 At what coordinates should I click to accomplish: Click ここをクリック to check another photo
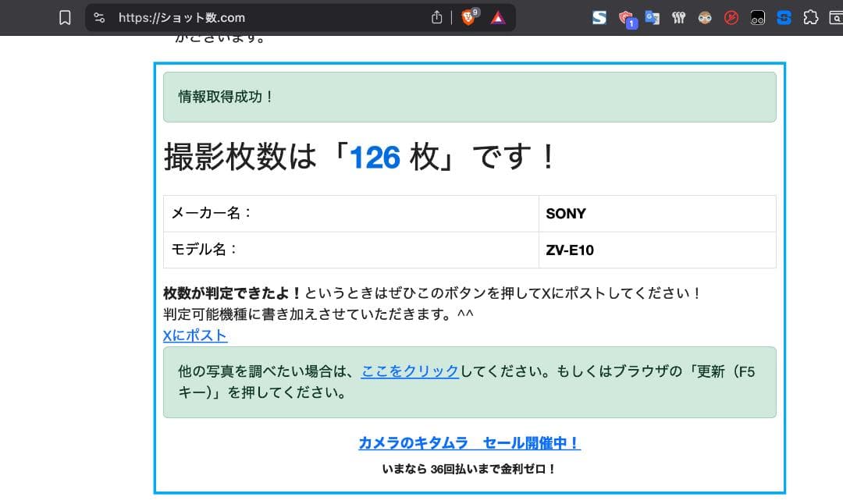click(410, 372)
